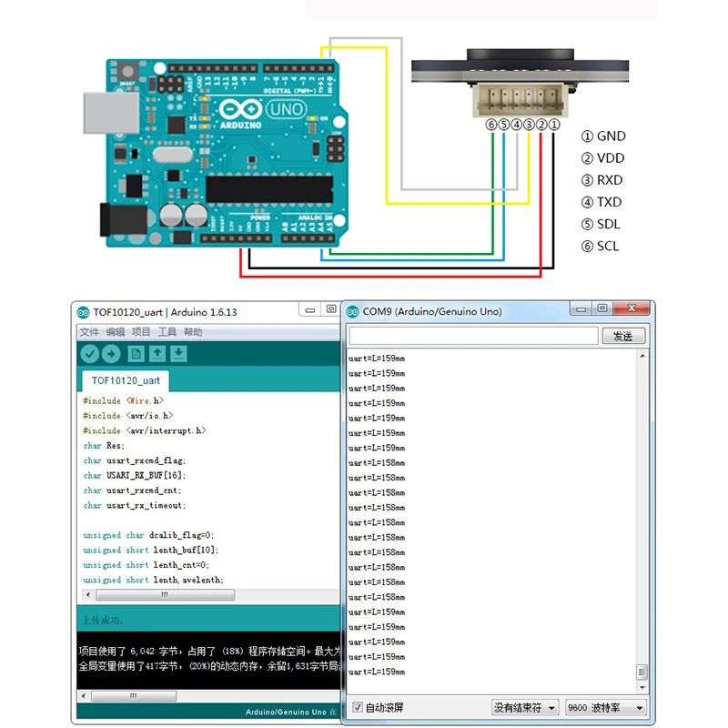
Task: Click the serial monitor scroll down arrow
Action: (x=642, y=687)
